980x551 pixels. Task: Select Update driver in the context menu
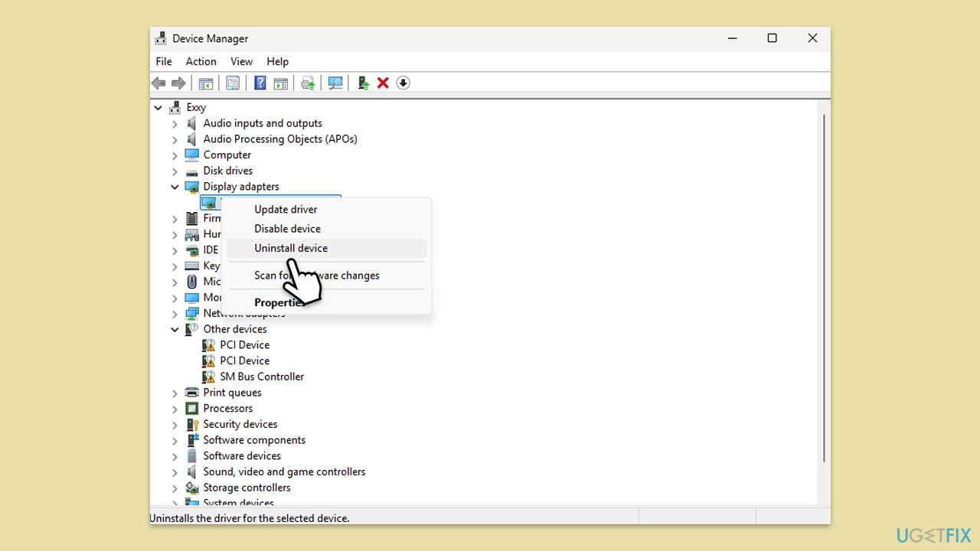286,209
